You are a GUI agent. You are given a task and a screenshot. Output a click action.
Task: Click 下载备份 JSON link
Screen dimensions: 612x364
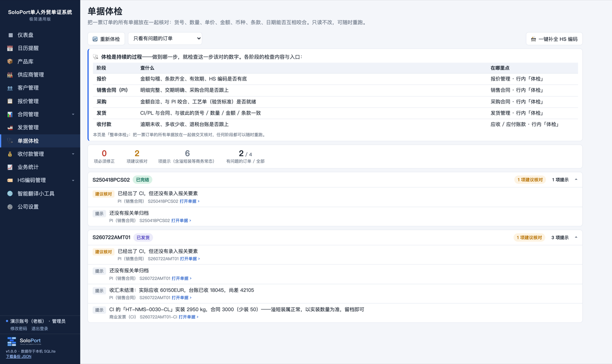(18, 357)
